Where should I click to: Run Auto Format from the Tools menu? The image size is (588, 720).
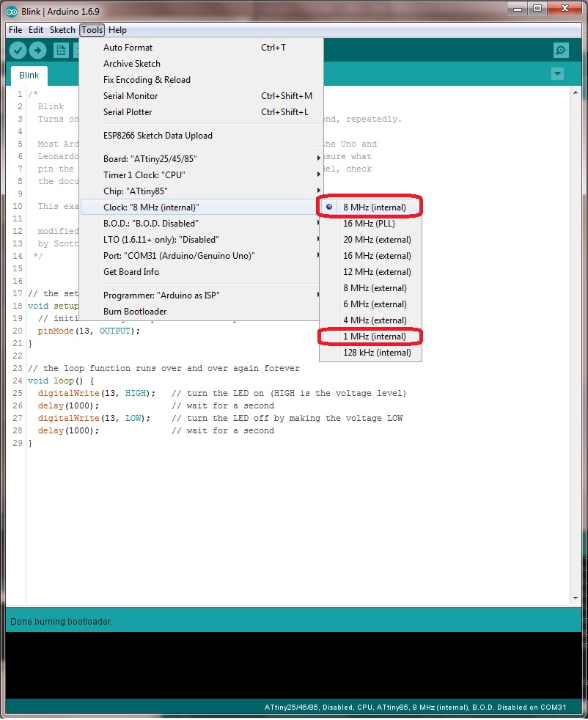point(202,48)
